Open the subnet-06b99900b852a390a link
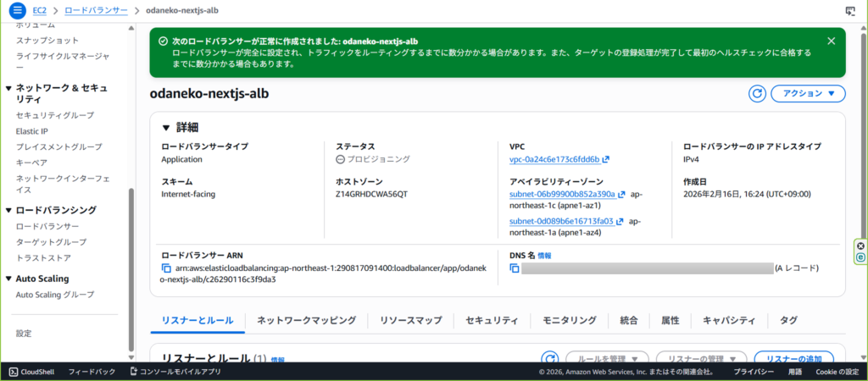This screenshot has width=868, height=381. (561, 194)
